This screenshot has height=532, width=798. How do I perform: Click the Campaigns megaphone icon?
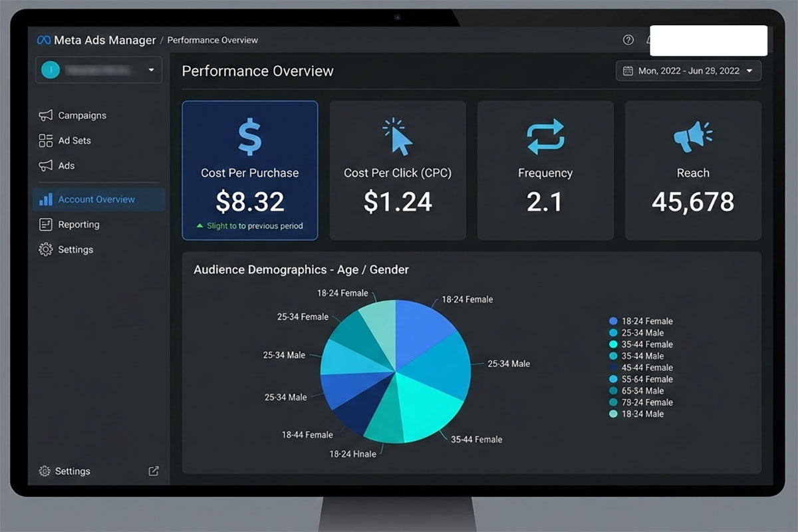pyautogui.click(x=45, y=116)
